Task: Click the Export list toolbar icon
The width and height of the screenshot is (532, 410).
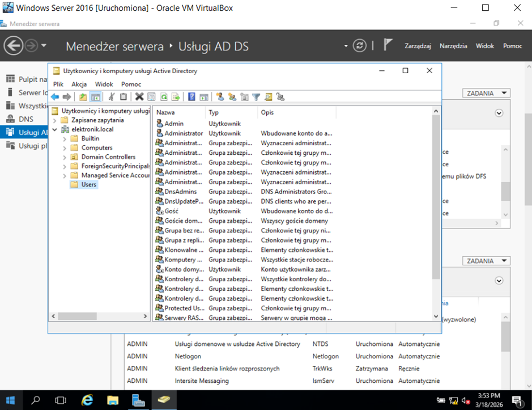Action: click(x=176, y=97)
